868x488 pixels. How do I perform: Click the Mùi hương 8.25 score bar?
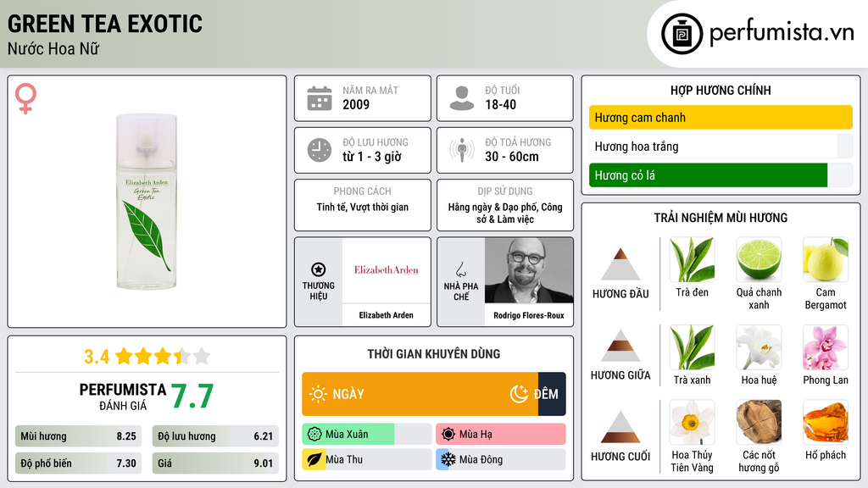[78, 436]
